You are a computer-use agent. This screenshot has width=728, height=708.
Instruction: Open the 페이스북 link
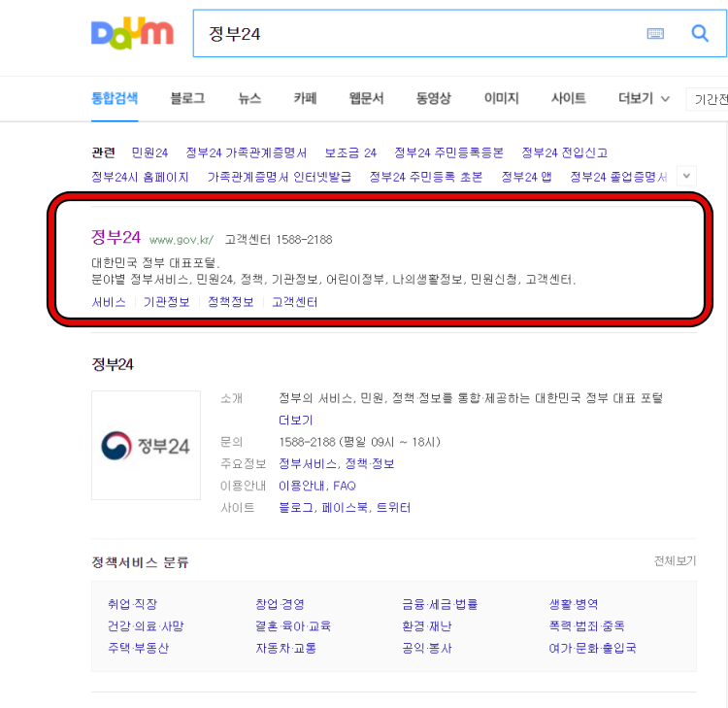345,508
